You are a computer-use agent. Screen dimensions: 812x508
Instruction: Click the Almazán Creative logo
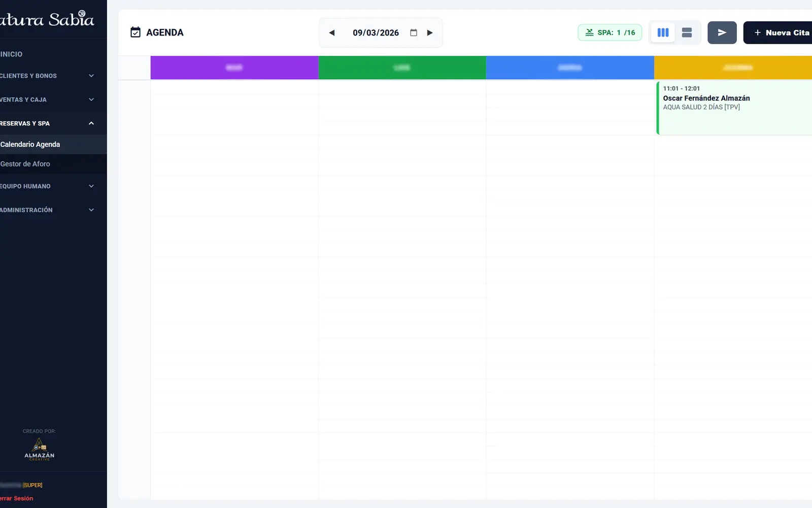click(x=40, y=449)
